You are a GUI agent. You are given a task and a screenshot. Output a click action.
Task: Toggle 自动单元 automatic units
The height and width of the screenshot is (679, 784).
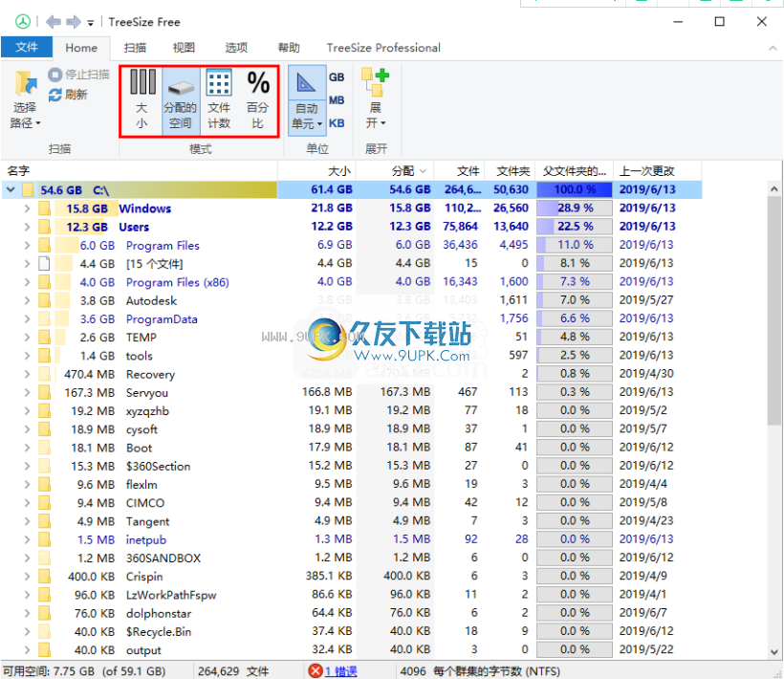307,100
